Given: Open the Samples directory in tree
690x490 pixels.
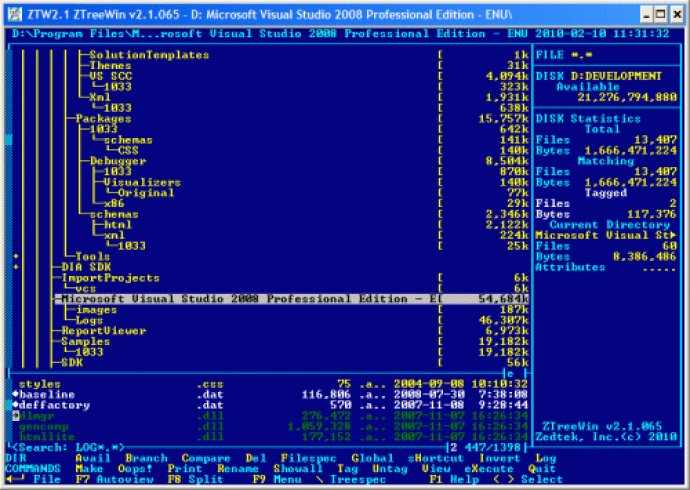Looking at the screenshot, I should pyautogui.click(x=85, y=341).
